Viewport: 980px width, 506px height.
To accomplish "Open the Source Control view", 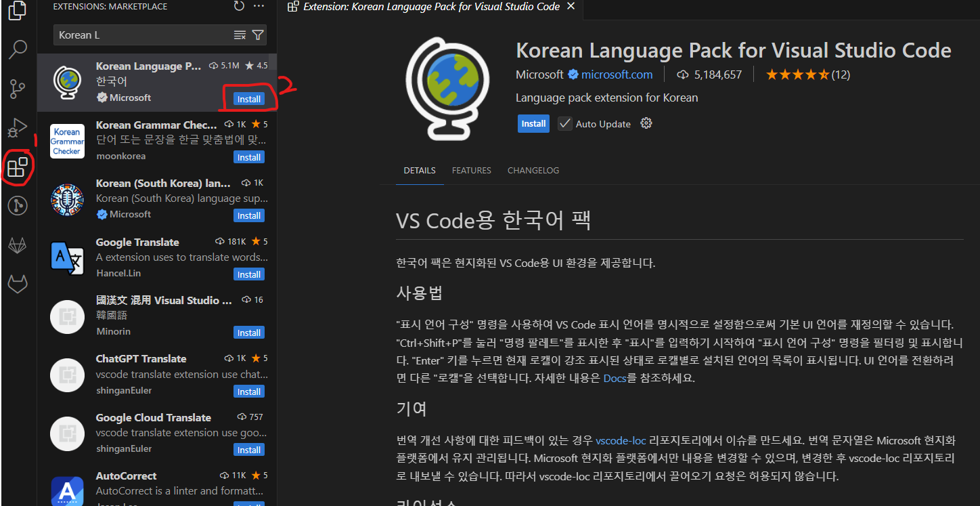I will pos(18,88).
